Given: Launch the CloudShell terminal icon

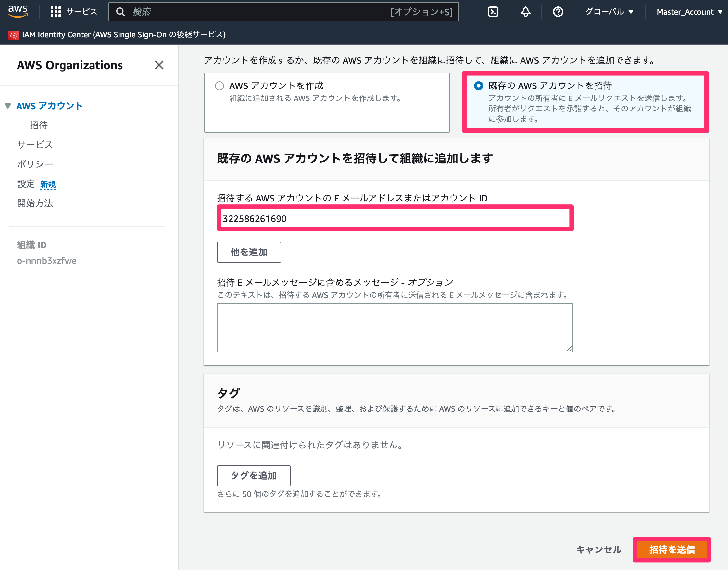Looking at the screenshot, I should point(493,12).
